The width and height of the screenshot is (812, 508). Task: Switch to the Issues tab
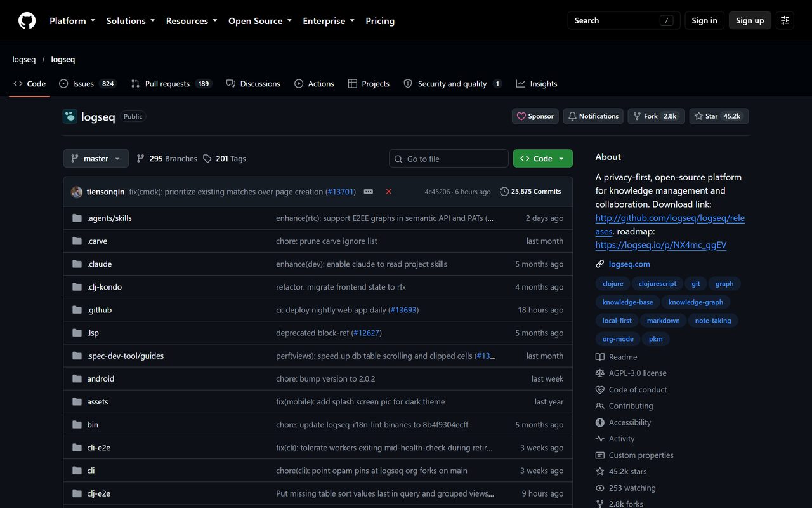[x=88, y=84]
